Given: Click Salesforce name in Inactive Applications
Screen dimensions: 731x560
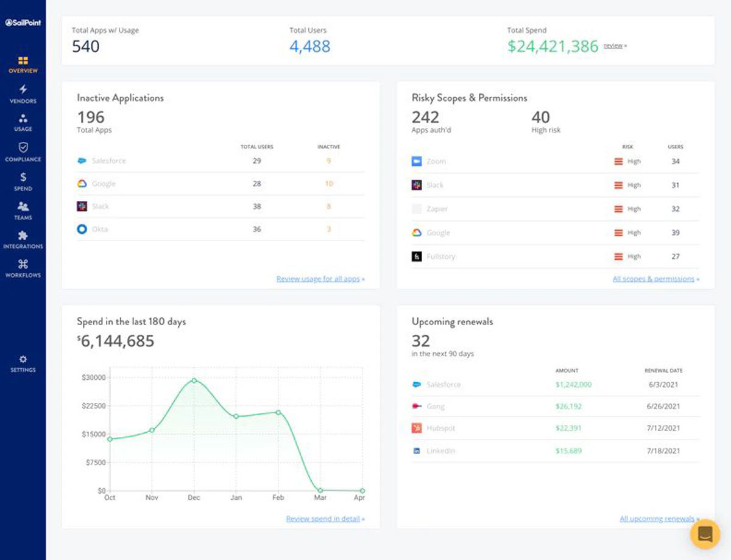Looking at the screenshot, I should (x=109, y=161).
